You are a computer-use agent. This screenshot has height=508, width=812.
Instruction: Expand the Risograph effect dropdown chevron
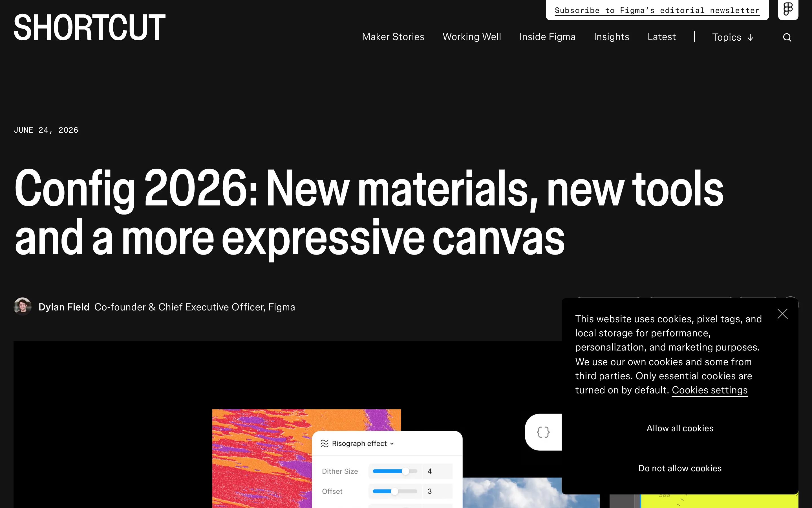tap(392, 444)
